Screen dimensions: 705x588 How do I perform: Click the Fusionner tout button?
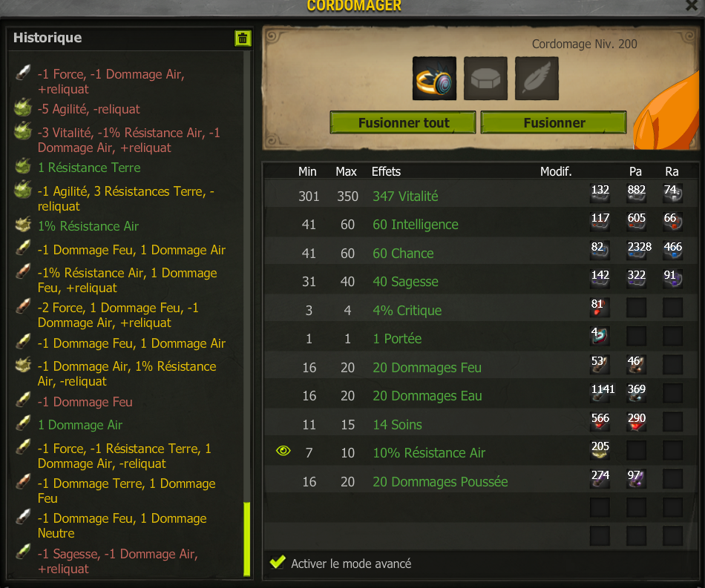click(x=403, y=122)
